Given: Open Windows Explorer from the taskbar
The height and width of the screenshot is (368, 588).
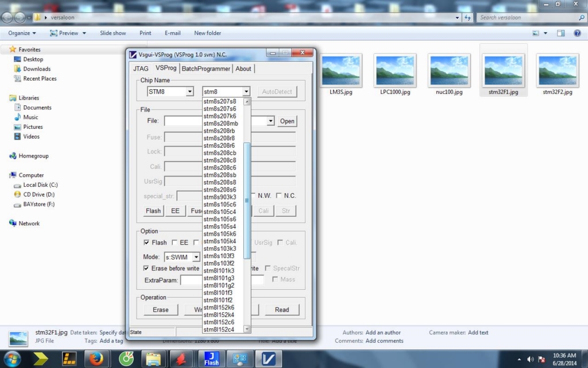Looking at the screenshot, I should pos(154,359).
